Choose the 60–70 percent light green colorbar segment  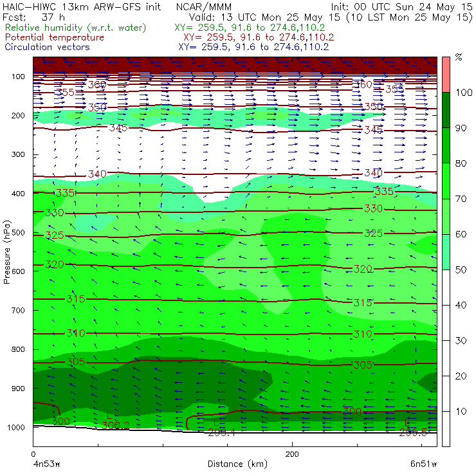click(x=446, y=216)
